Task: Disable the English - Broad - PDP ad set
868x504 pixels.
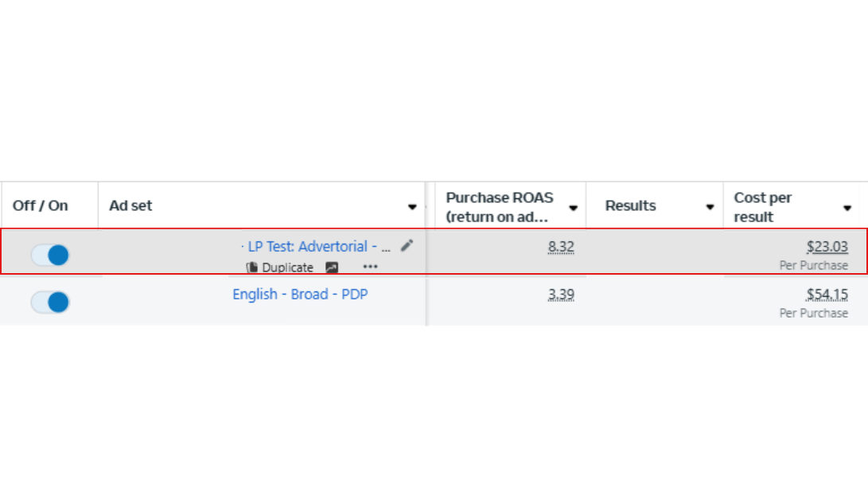Action: click(x=50, y=303)
